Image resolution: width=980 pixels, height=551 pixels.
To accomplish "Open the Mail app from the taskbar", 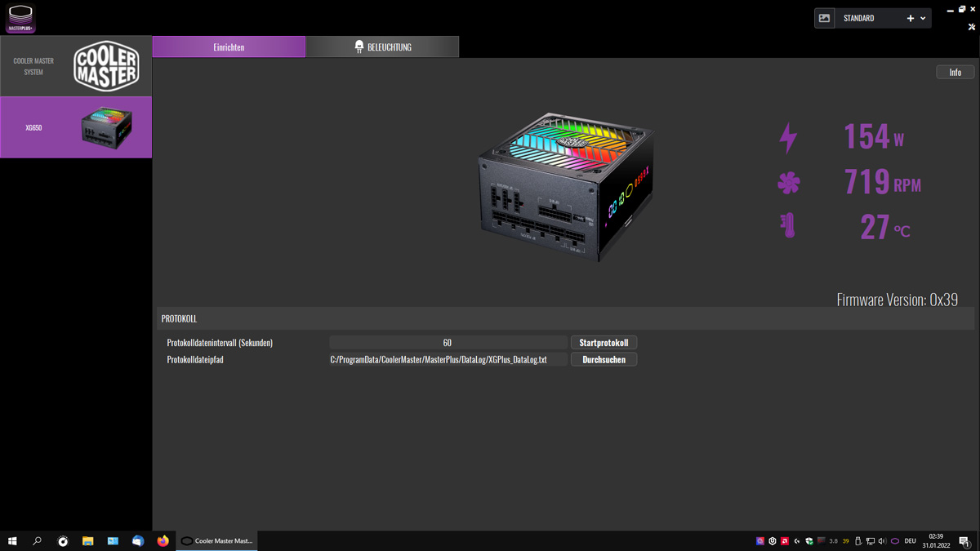I will click(x=113, y=540).
